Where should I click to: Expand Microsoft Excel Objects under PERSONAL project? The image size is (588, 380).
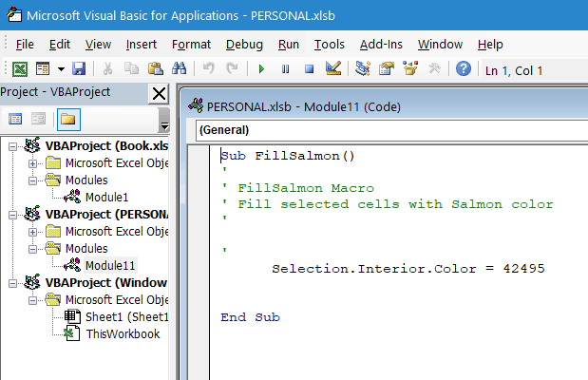(x=32, y=232)
